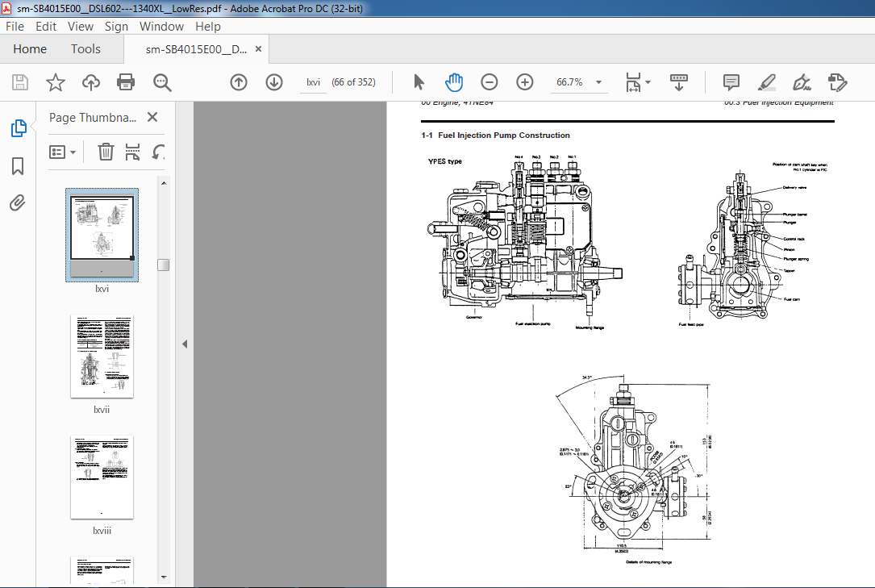Delete selected page with trash icon
The image size is (875, 588).
tap(106, 152)
